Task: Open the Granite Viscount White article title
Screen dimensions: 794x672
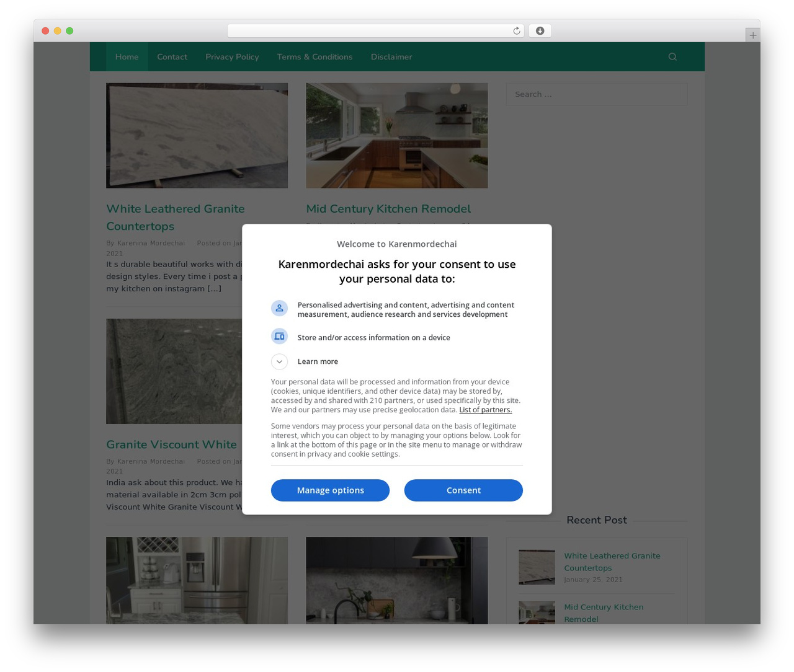Action: 171,444
